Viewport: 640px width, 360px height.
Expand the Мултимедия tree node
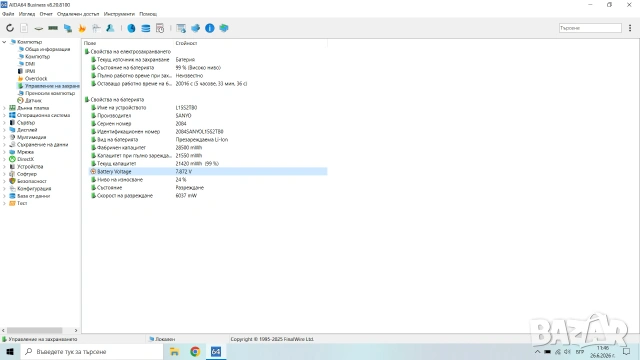4,137
